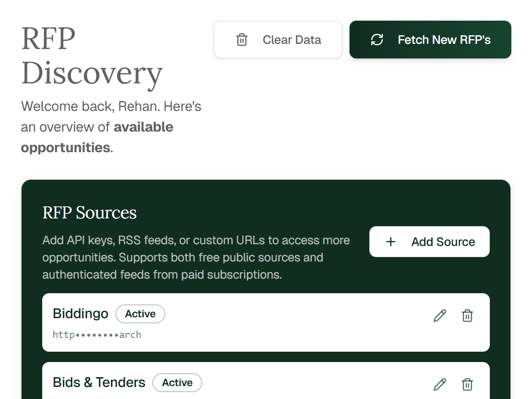The height and width of the screenshot is (399, 532).
Task: Click the masked URL http••••••••arch
Action: (x=97, y=335)
